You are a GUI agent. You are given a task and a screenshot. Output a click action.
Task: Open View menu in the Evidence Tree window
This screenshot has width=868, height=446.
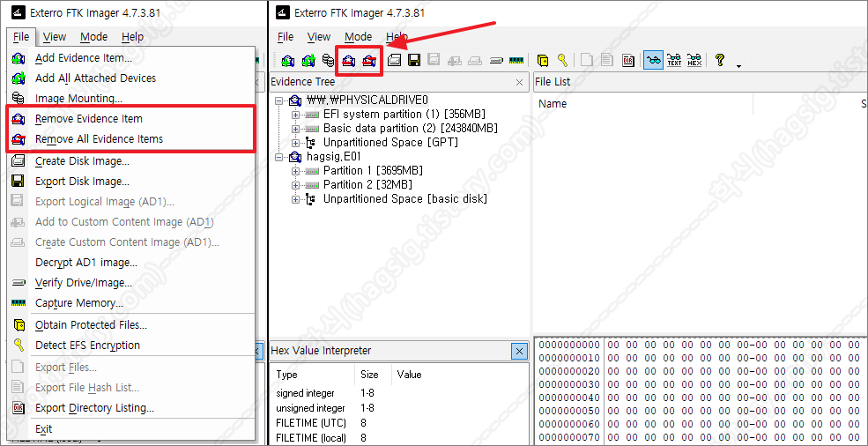(319, 37)
